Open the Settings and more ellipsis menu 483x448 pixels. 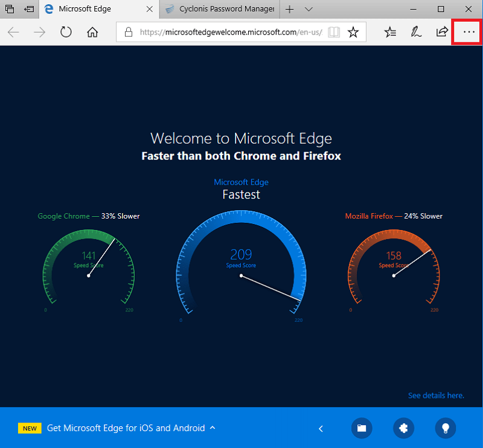[x=469, y=32]
